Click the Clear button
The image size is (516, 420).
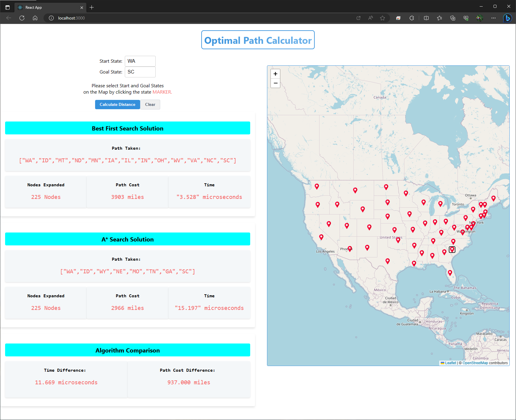[150, 104]
